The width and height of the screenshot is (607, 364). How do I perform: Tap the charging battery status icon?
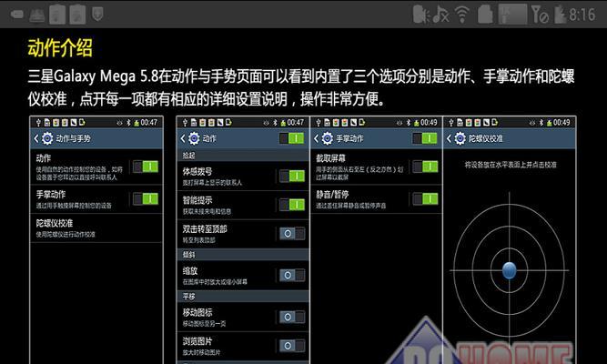[561, 15]
